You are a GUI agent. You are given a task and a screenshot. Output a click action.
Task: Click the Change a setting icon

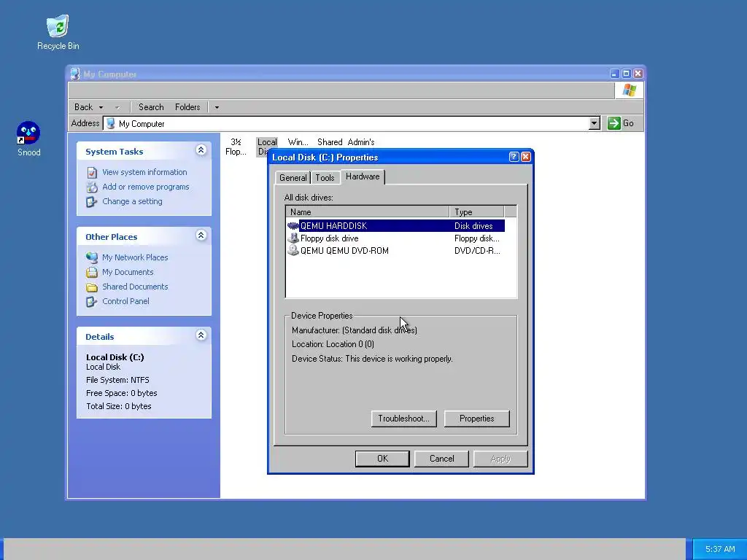pos(91,201)
